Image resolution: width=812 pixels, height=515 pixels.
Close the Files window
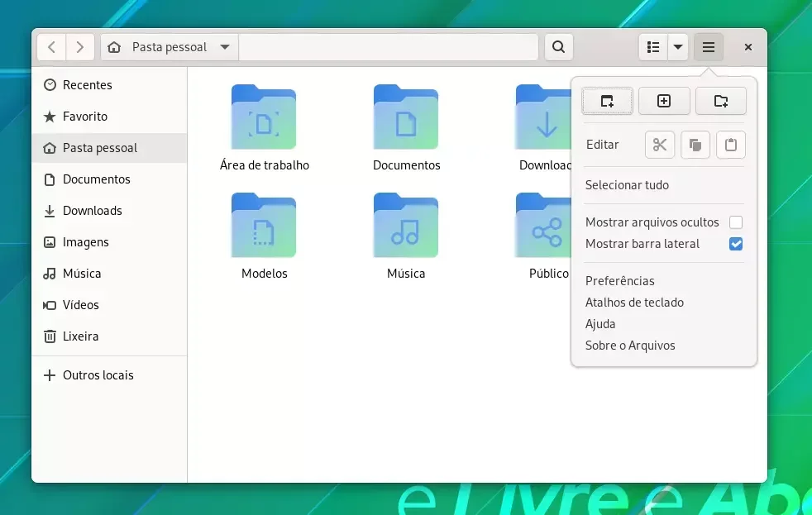click(x=748, y=47)
